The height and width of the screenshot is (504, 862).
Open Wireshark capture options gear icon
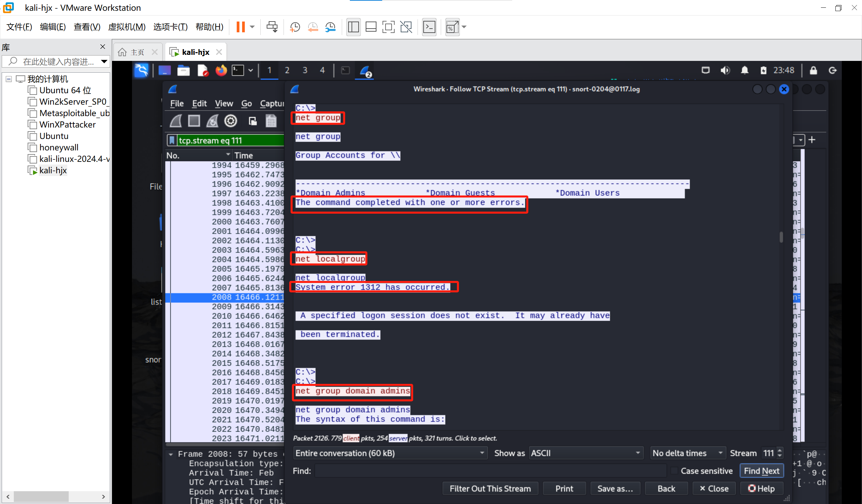click(231, 121)
